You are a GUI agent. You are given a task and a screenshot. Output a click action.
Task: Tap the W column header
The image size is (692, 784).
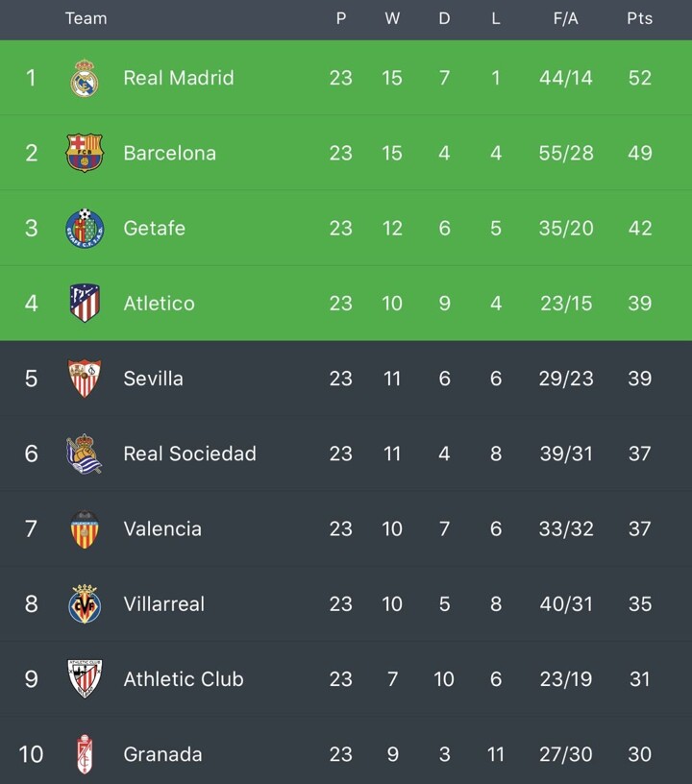(x=392, y=18)
